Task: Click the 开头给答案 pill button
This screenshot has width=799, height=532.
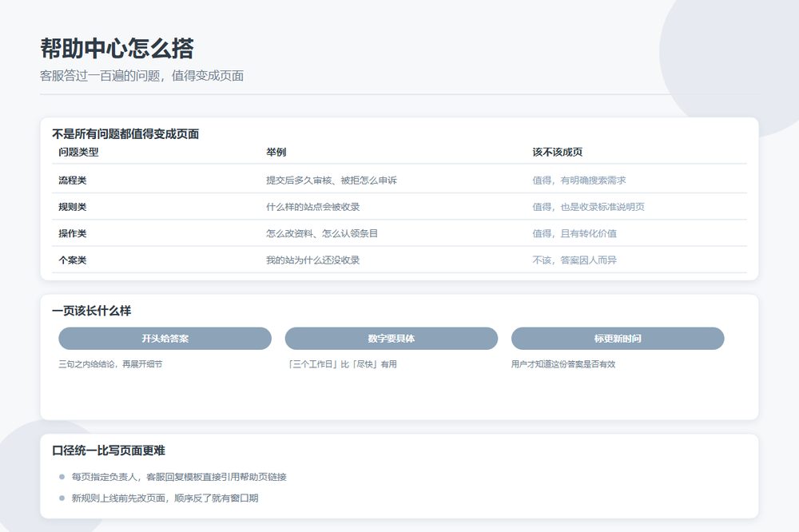Action: (x=165, y=339)
